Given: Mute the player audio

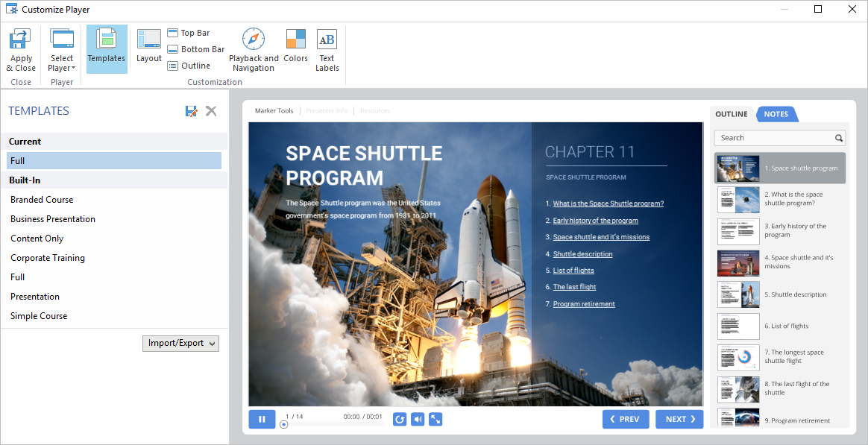Looking at the screenshot, I should click(418, 419).
